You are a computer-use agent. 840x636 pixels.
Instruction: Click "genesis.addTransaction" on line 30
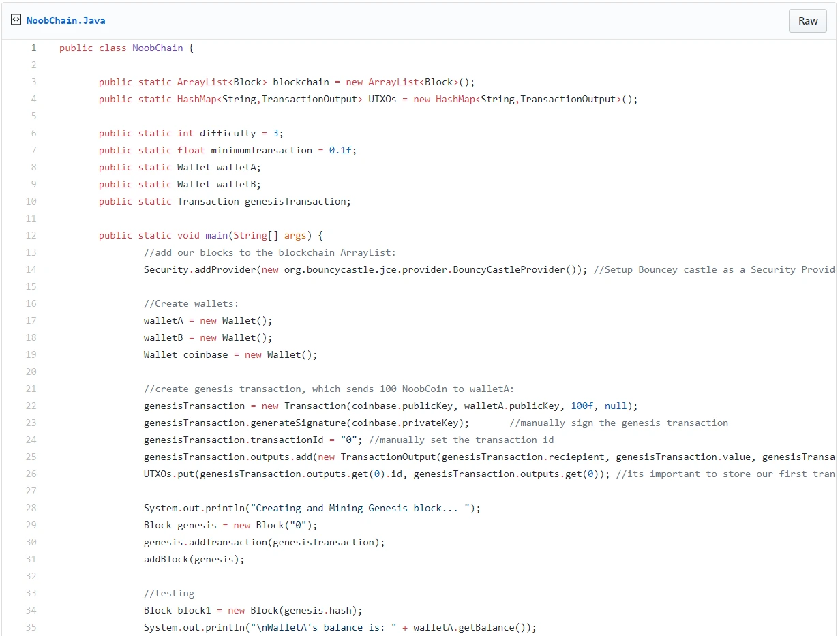(205, 542)
